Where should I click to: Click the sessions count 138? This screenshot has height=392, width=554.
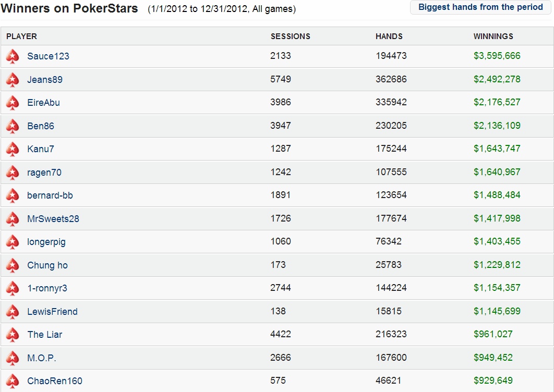(278, 311)
